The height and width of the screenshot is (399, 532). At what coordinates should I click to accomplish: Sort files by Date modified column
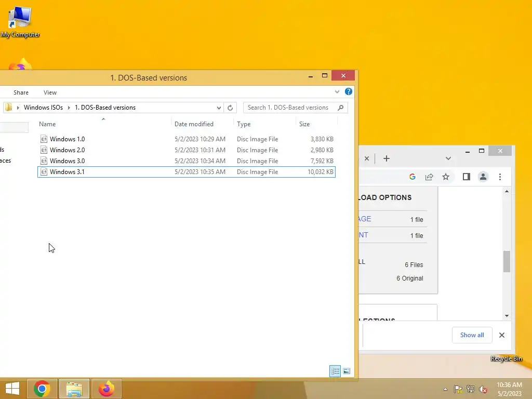(194, 124)
